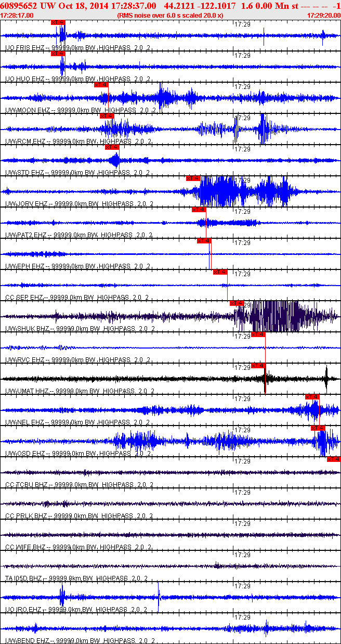Image resolution: width=341 pixels, height=644 pixels.
Task: Select the red pick flag on MOON trace
Action: [x=101, y=85]
